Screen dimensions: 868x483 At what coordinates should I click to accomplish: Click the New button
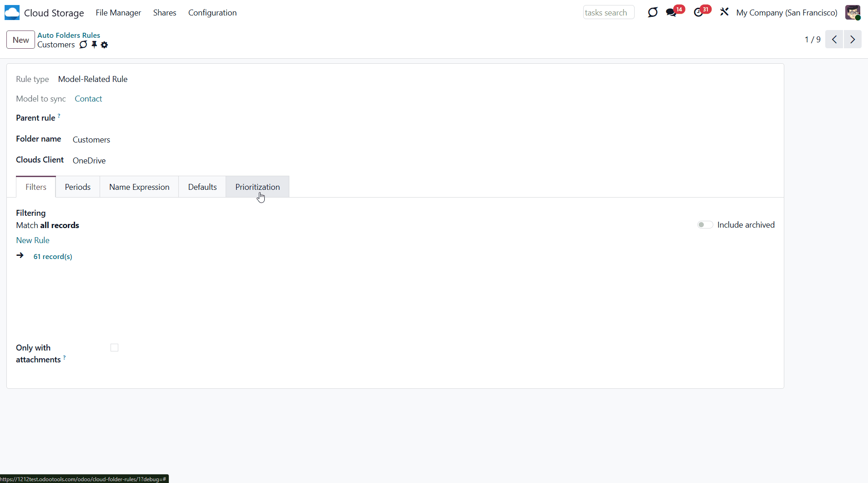pyautogui.click(x=20, y=40)
